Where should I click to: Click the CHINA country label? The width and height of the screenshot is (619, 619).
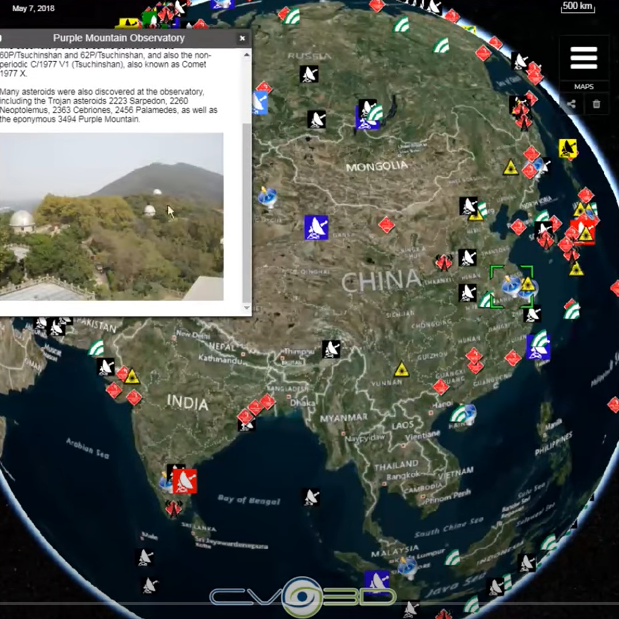coord(381,280)
